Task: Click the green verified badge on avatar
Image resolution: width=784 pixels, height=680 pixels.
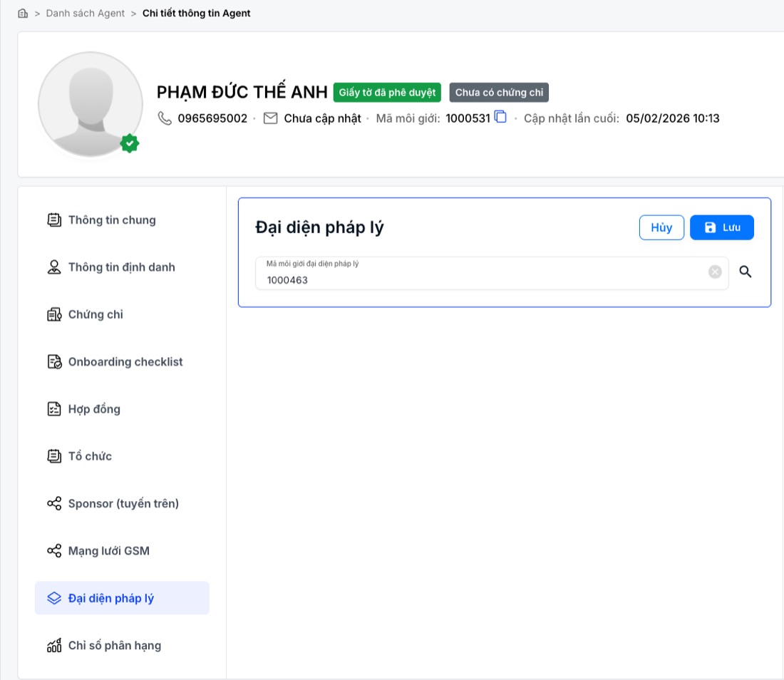Action: coord(130,143)
